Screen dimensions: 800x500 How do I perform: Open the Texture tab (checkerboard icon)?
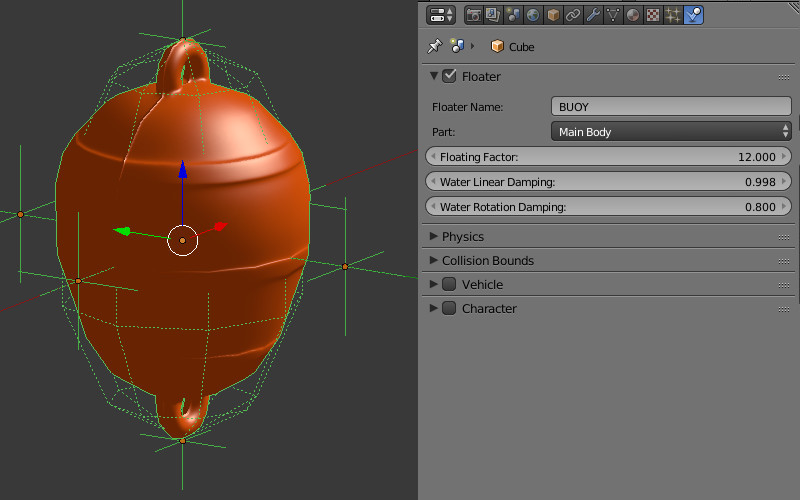652,15
